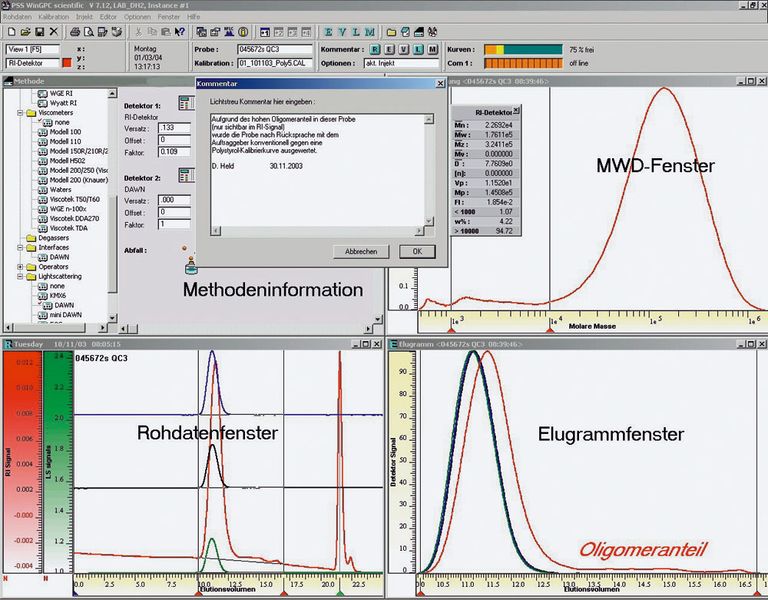Click the cut scissors toolbar icon
The image size is (768, 600).
coord(139,32)
